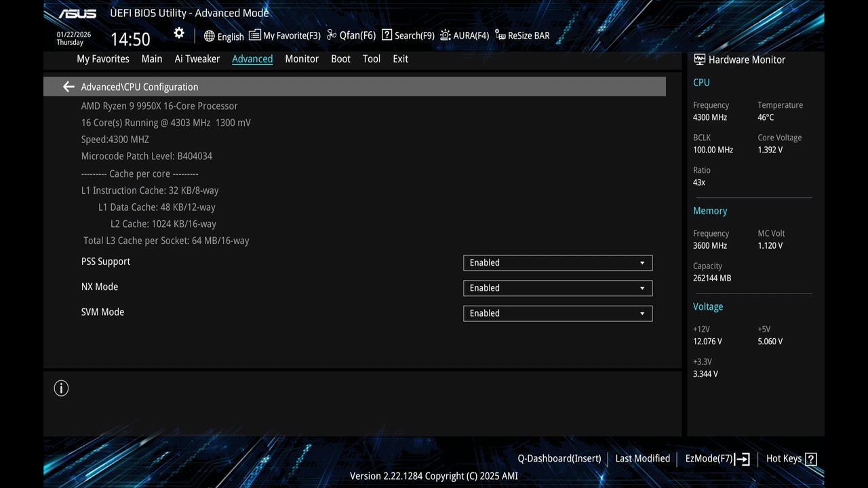Open the PSS Support dropdown arrow
The width and height of the screenshot is (868, 488).
[642, 263]
